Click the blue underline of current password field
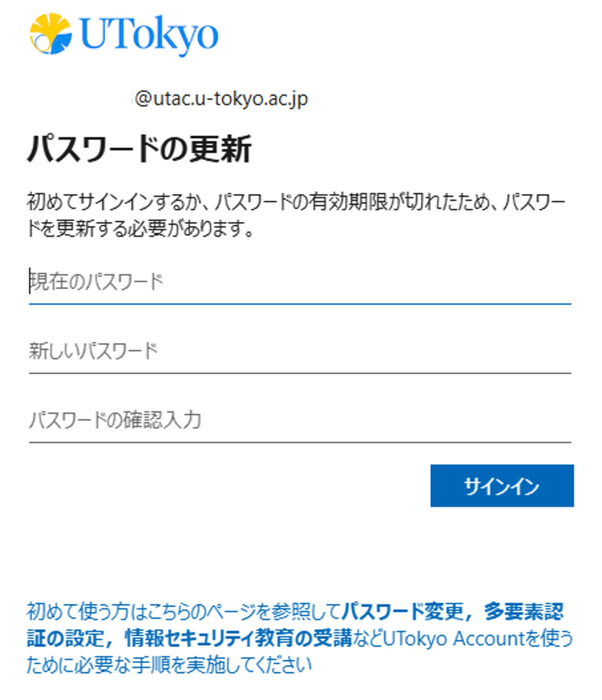Screen dimensions: 602x700 pyautogui.click(x=300, y=304)
